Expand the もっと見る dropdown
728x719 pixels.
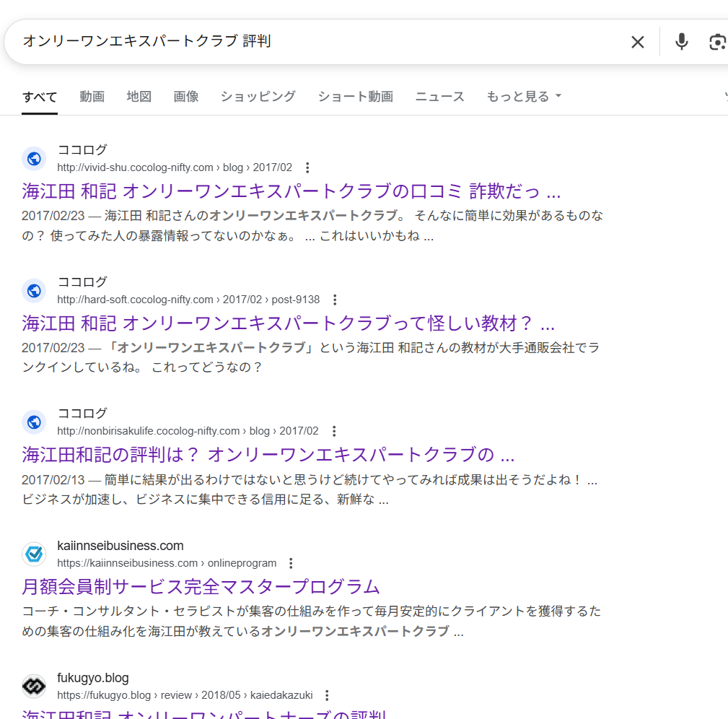pos(524,97)
